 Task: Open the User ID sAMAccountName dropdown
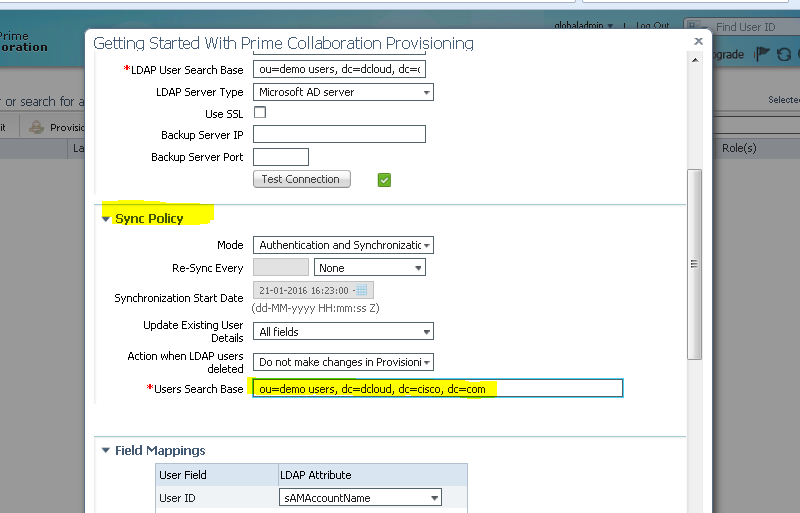point(360,498)
